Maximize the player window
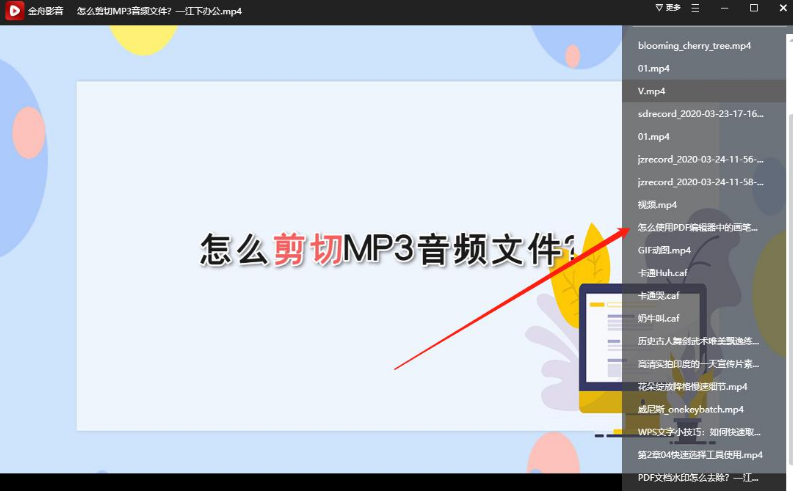Viewport: 793px width, 491px height. click(754, 8)
